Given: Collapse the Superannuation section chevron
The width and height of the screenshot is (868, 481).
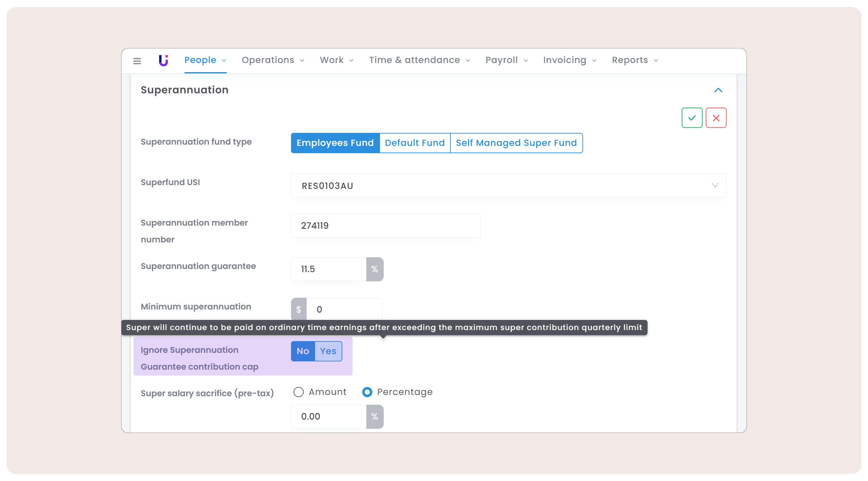Looking at the screenshot, I should 718,90.
